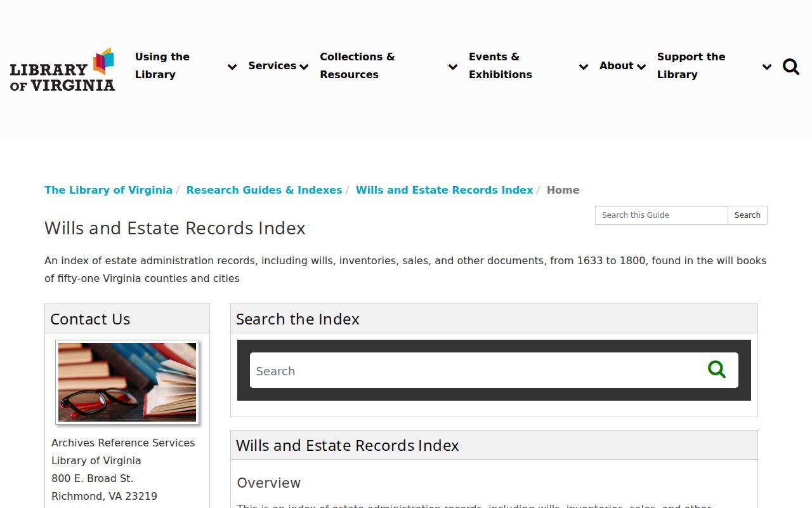This screenshot has width=812, height=508.
Task: Expand Collections & Resources chevron
Action: pos(453,67)
